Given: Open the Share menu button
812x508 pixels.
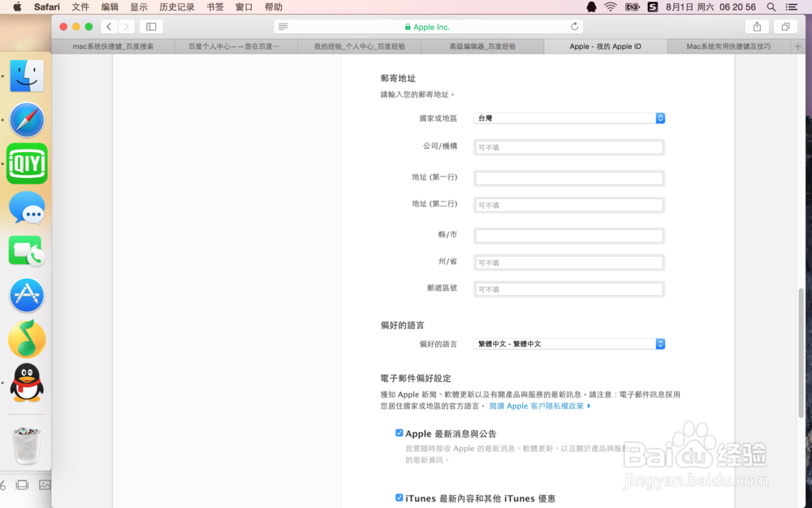Looking at the screenshot, I should (x=757, y=27).
